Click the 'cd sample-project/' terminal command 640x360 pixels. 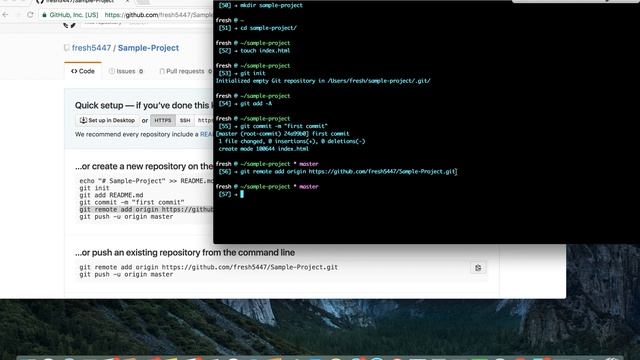[x=269, y=28]
